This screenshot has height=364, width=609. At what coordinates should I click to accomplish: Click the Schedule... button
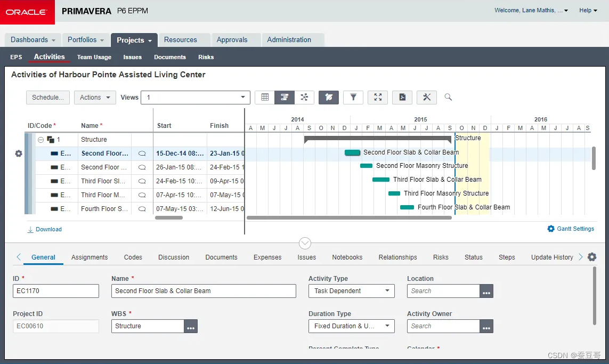48,98
